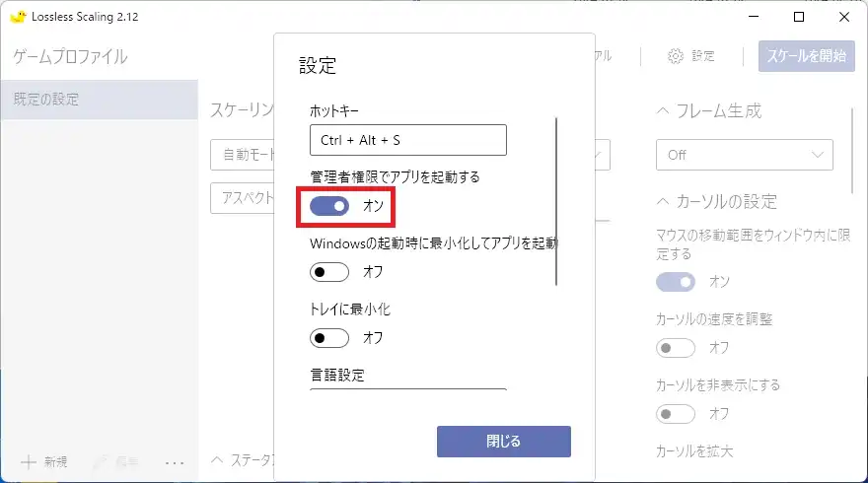Click the settings dialog vertical scrollbar

(557, 202)
